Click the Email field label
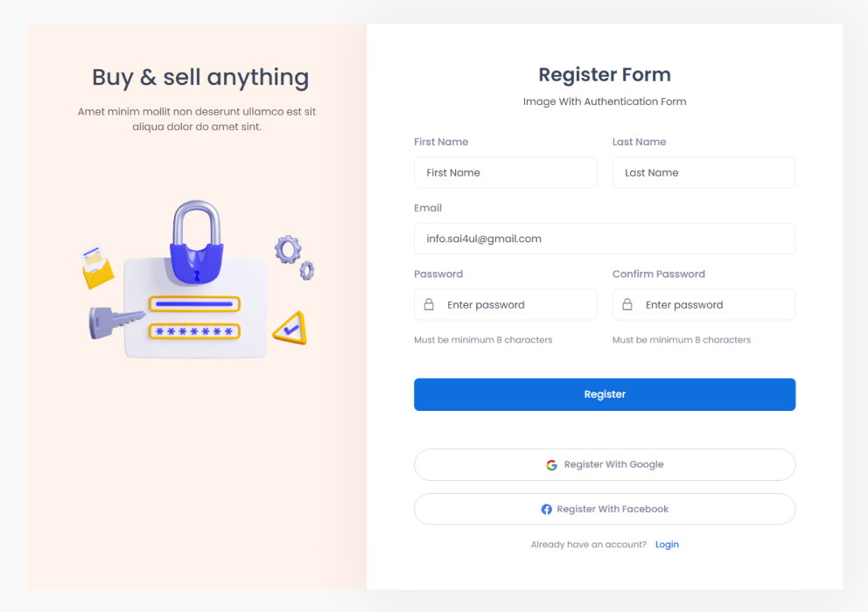The width and height of the screenshot is (868, 612). tap(428, 208)
